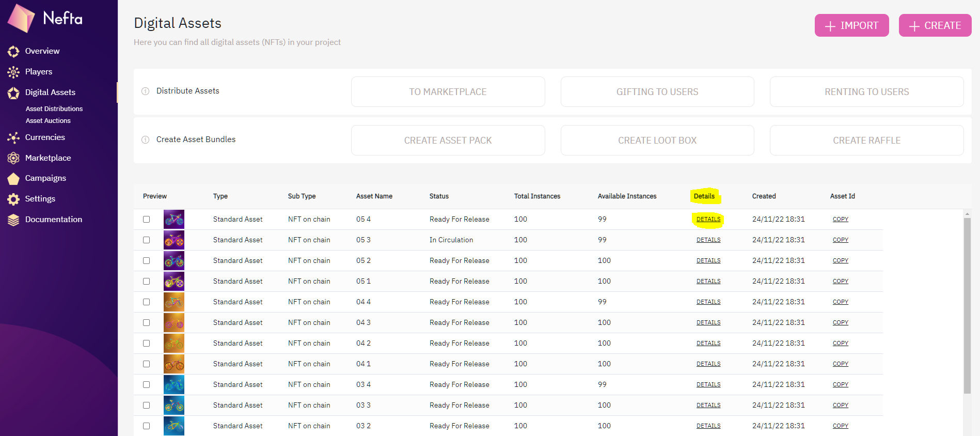Open the Overview menu item
This screenshot has width=980, height=436.
click(x=42, y=51)
